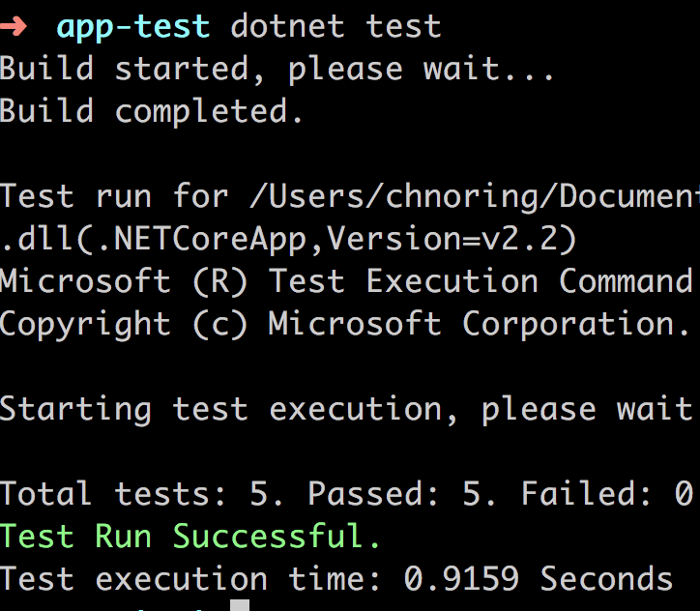
Task: Click the green 'Test Run Successful.' message
Action: coord(190,536)
